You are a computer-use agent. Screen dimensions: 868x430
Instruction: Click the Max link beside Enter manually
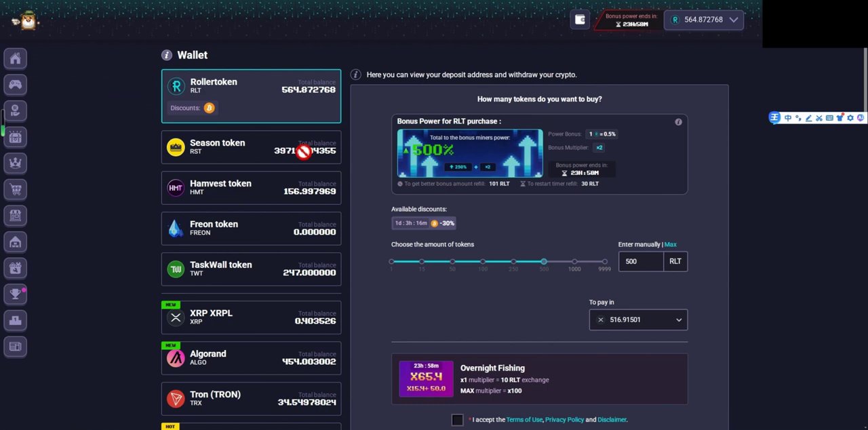671,244
